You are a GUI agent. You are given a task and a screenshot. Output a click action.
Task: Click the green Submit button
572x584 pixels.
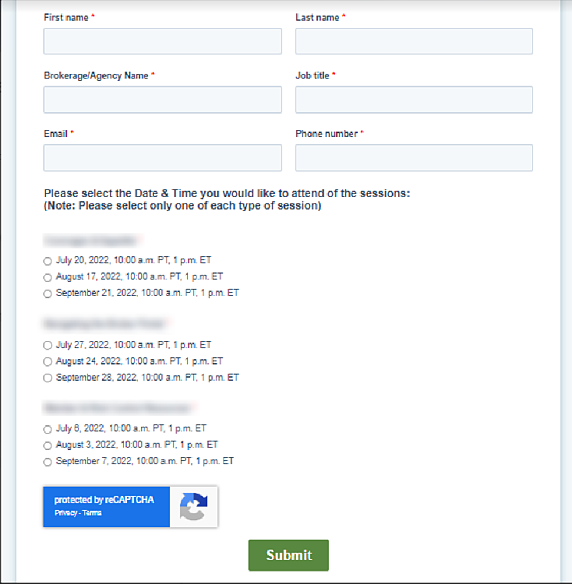[289, 555]
